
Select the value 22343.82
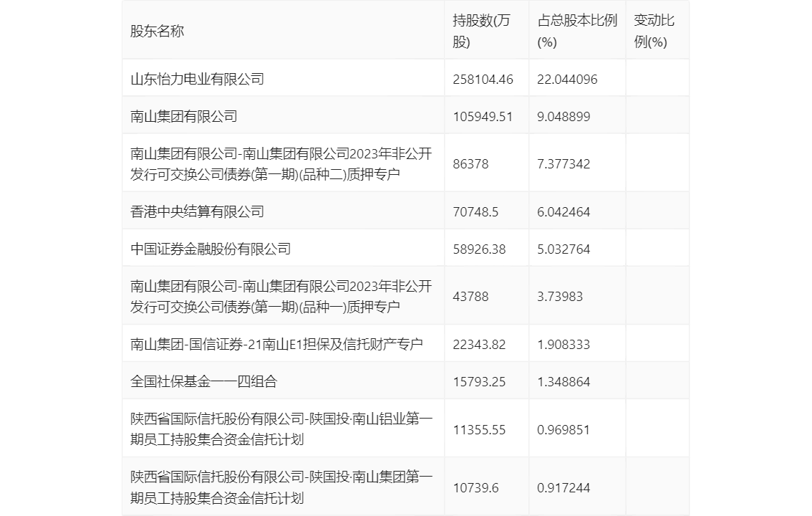(479, 345)
